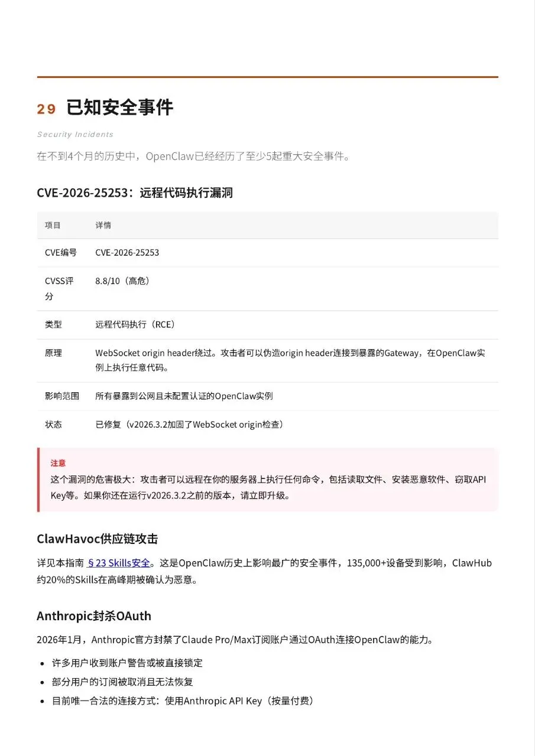Select the Security Incidents subtitle text
The image size is (535, 756).
pyautogui.click(x=75, y=135)
